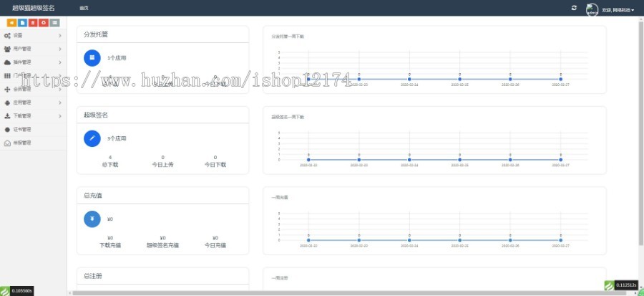Click the 应用管理 android icon
This screenshot has width=644, height=296.
tap(7, 102)
